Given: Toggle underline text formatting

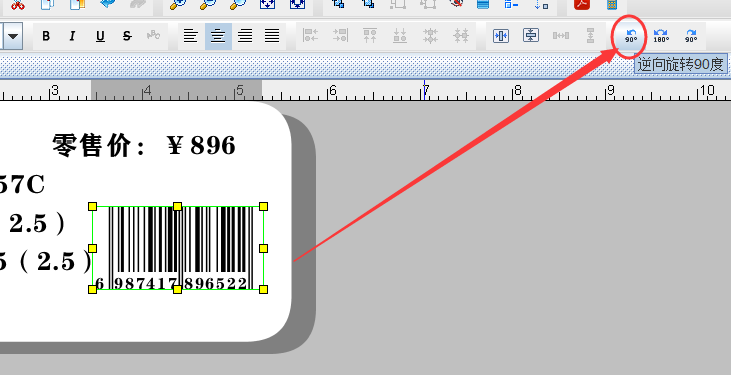Looking at the screenshot, I should pyautogui.click(x=100, y=36).
